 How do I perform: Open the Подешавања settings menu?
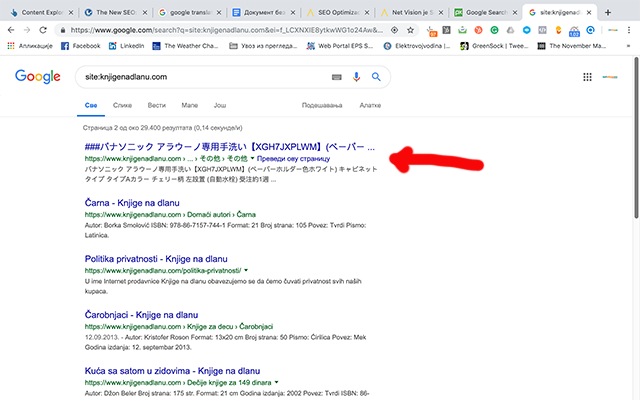point(321,105)
